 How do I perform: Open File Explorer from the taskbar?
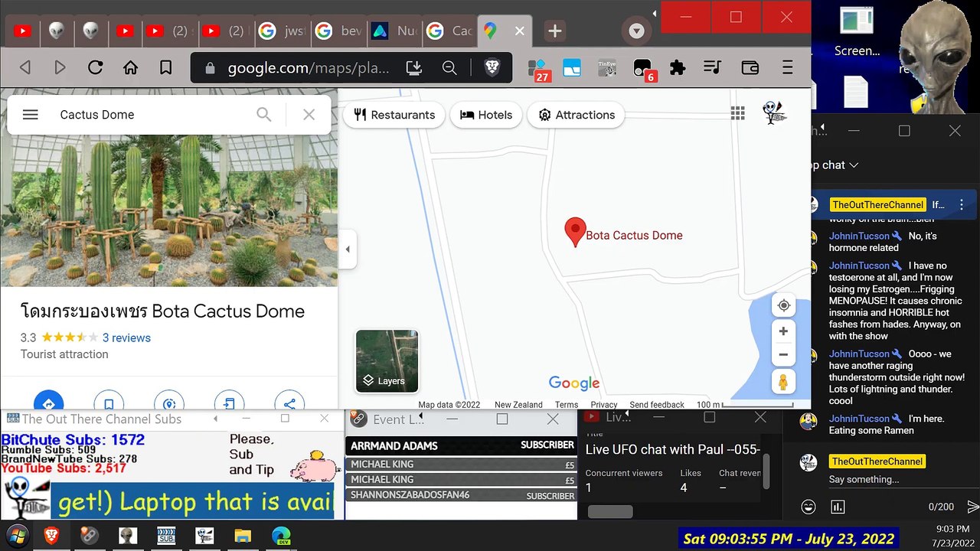pos(243,536)
